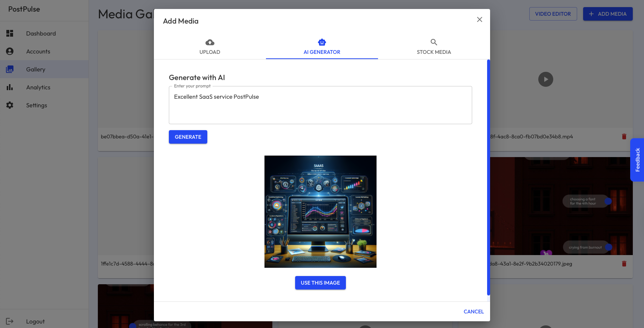Click the Analytics bar chart icon
Viewport: 644px width, 328px height.
tap(10, 87)
